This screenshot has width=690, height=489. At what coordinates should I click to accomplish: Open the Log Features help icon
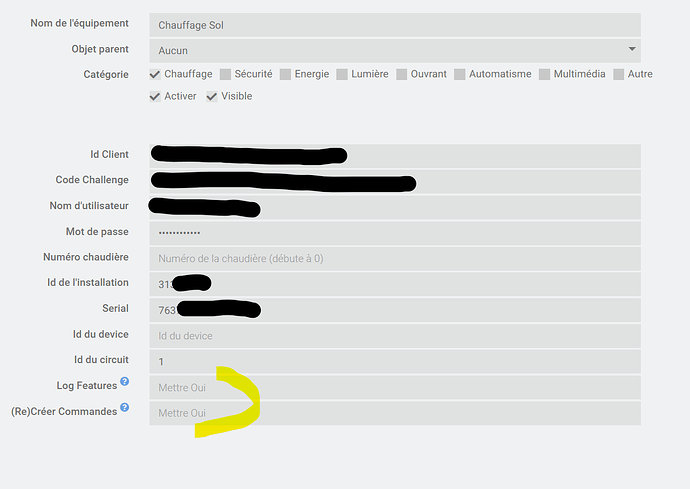[x=125, y=382]
